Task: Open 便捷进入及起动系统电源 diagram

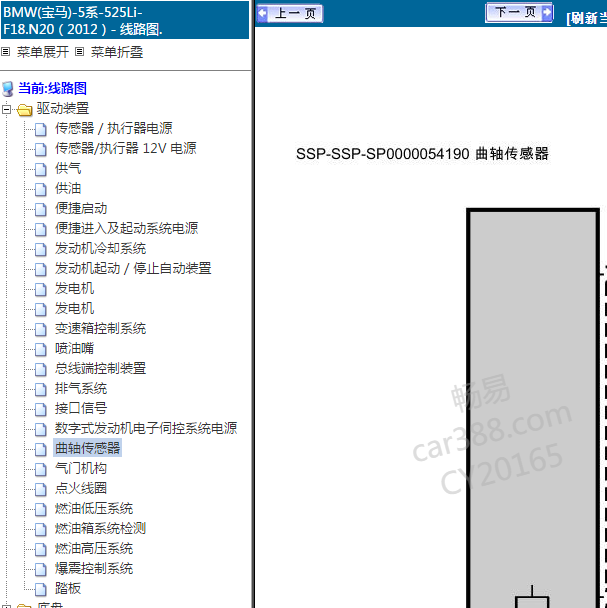Action: coord(126,228)
